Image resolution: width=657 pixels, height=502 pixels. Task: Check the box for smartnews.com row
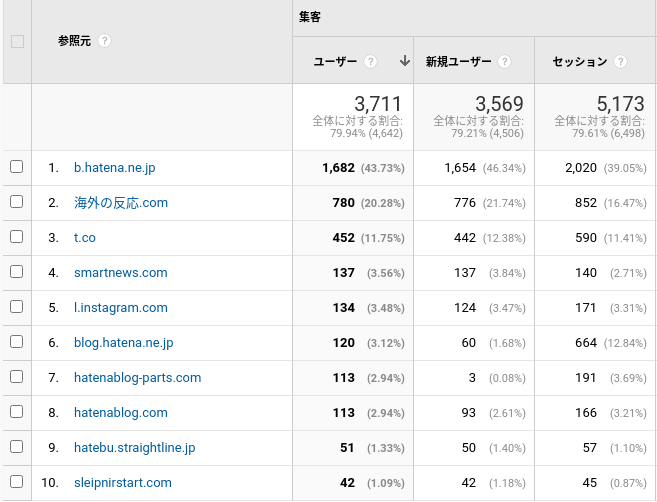coord(16,272)
